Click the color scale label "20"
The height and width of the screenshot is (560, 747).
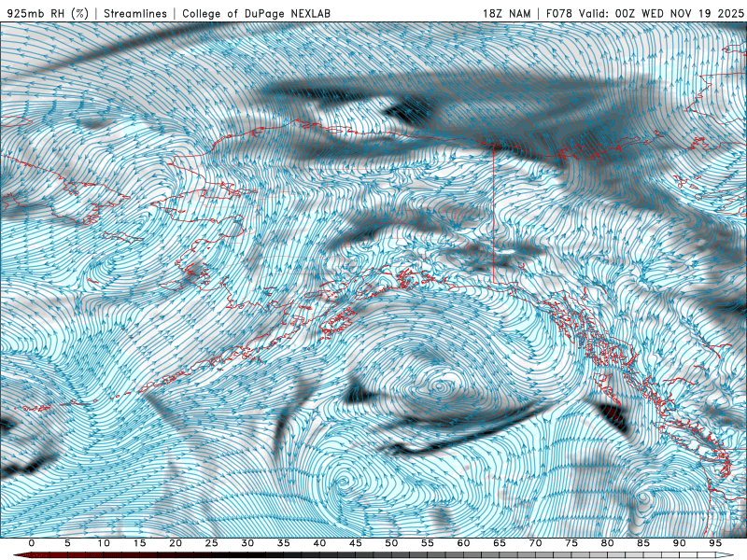pyautogui.click(x=176, y=543)
